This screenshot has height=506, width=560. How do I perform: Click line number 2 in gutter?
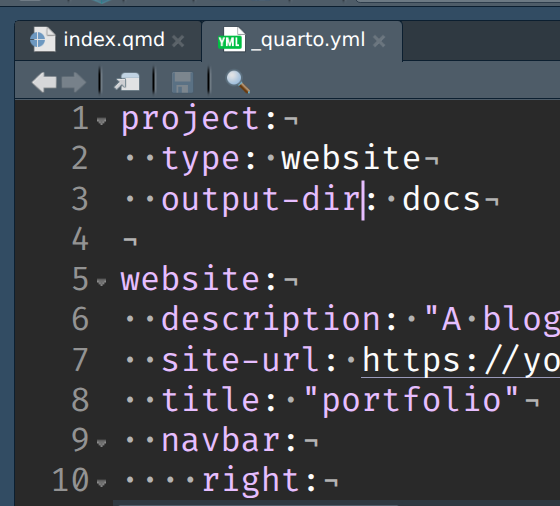click(80, 158)
